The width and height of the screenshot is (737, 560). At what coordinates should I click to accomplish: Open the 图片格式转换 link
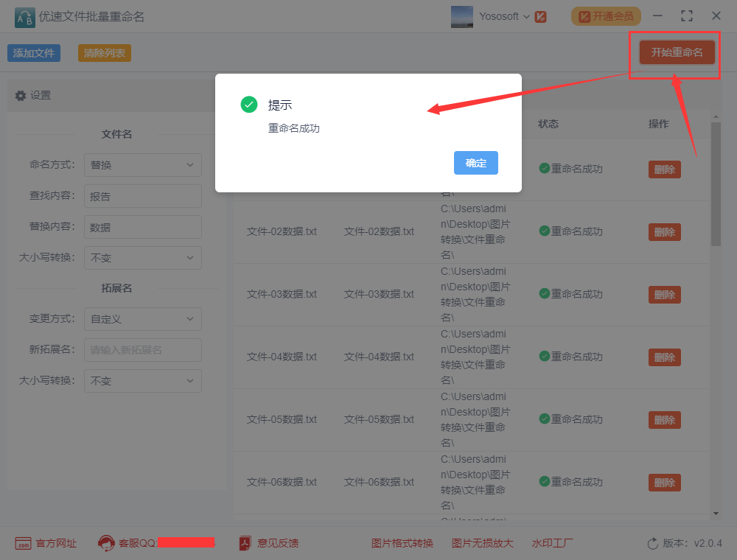click(402, 544)
